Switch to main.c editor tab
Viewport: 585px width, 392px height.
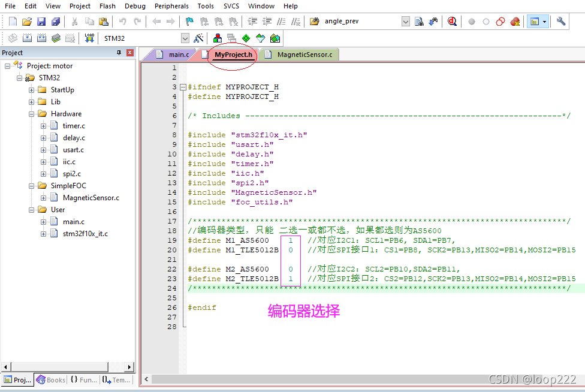[174, 55]
